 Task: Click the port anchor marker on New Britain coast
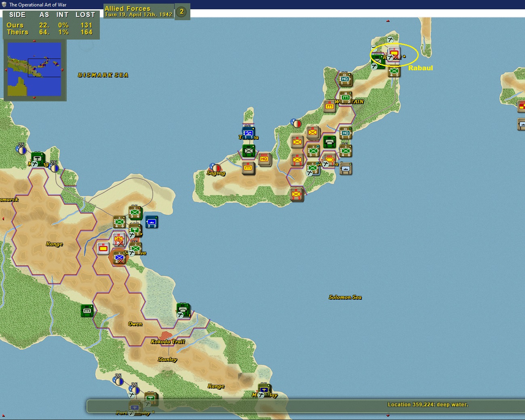click(296, 124)
